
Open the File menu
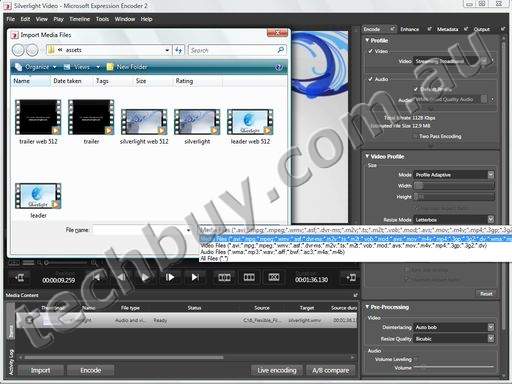coord(11,19)
